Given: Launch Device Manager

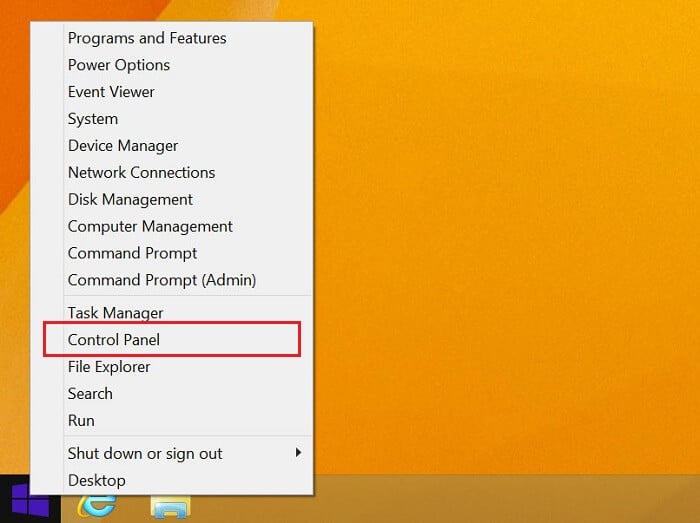Looking at the screenshot, I should click(x=171, y=145).
